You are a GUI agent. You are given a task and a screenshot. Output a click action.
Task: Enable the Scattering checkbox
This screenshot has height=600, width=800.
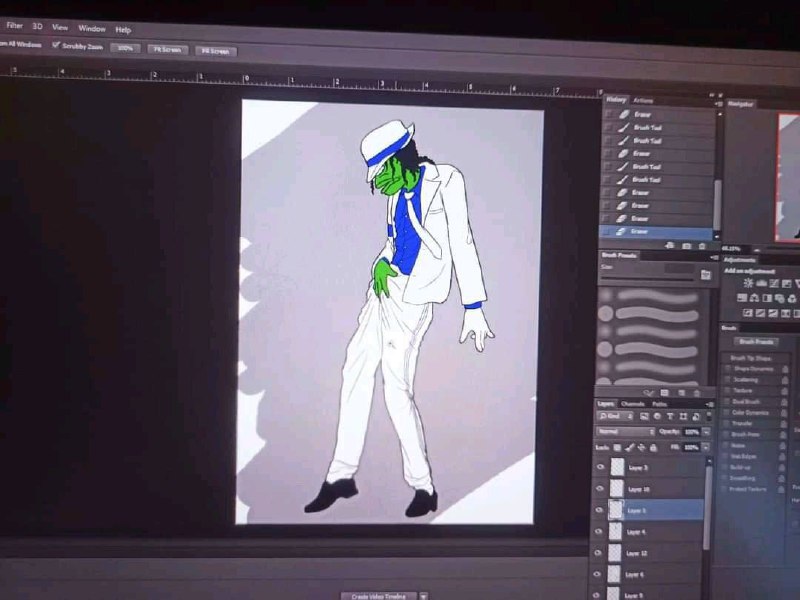(x=728, y=379)
